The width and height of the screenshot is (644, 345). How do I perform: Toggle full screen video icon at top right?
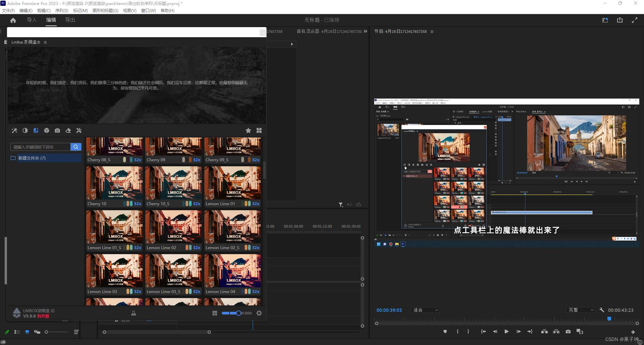635,20
